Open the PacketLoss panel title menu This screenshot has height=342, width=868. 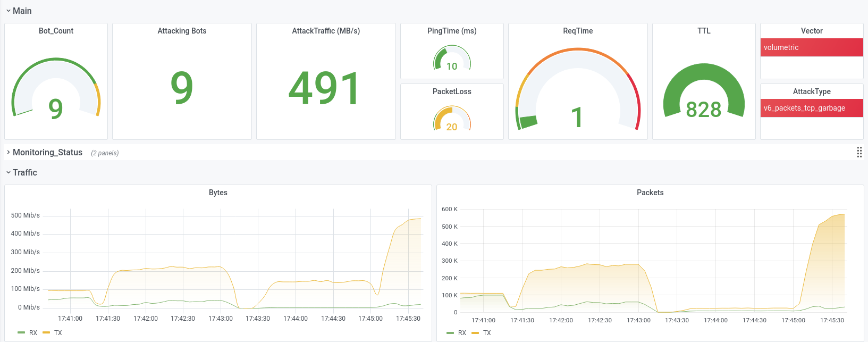click(452, 91)
